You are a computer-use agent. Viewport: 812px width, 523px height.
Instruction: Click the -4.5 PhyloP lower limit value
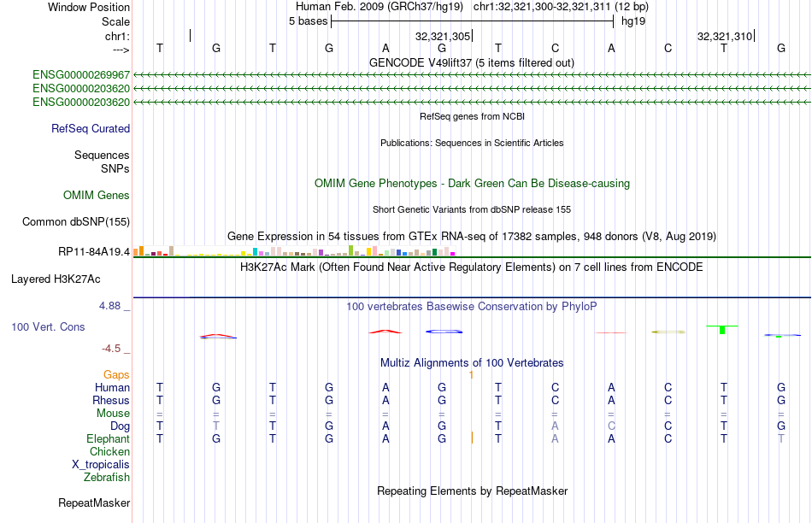[x=111, y=349]
